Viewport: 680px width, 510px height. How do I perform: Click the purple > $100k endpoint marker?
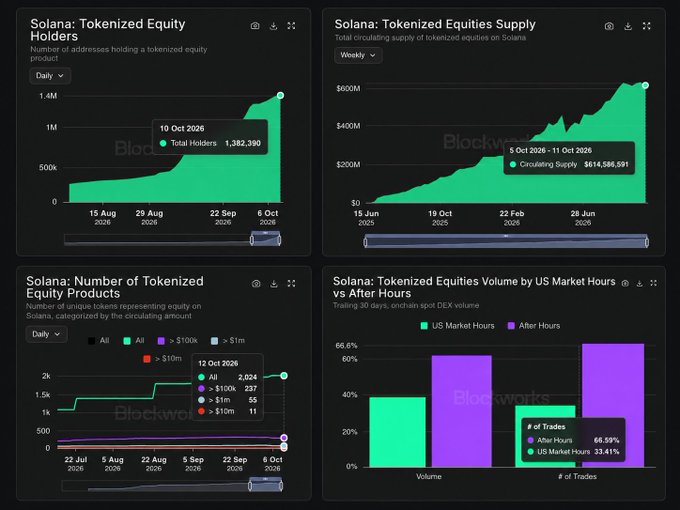coord(284,438)
